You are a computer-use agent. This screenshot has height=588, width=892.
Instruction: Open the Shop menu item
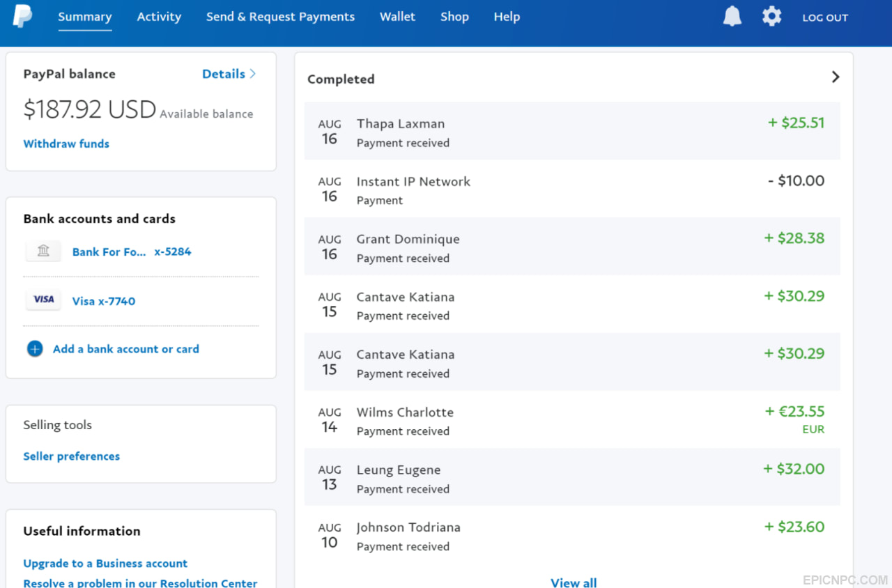(x=454, y=17)
